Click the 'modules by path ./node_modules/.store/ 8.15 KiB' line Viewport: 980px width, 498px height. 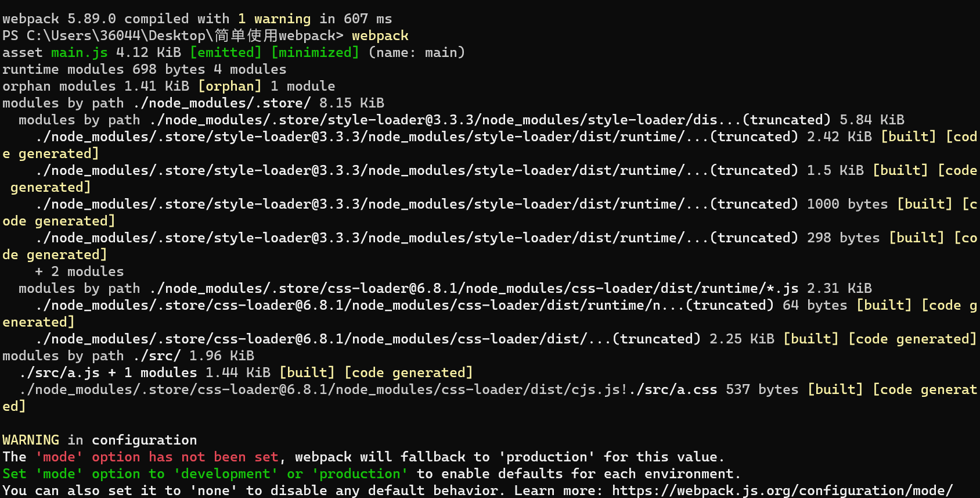tap(193, 103)
